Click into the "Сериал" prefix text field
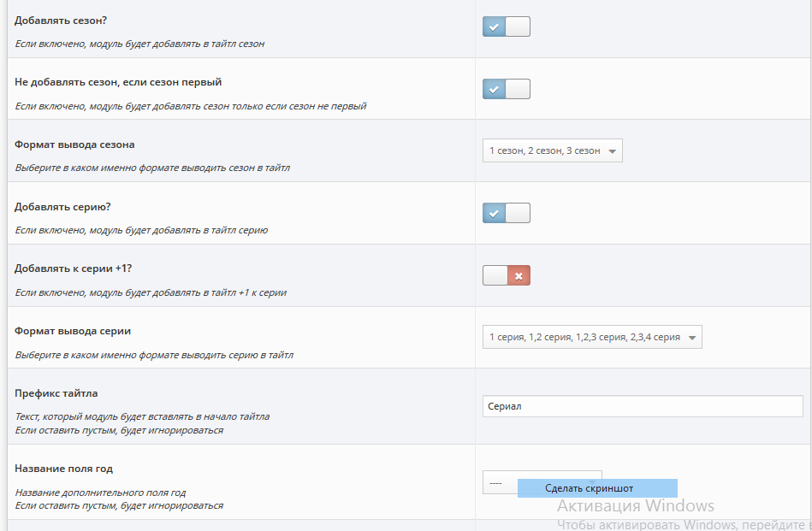Image resolution: width=812 pixels, height=531 pixels. 642,406
